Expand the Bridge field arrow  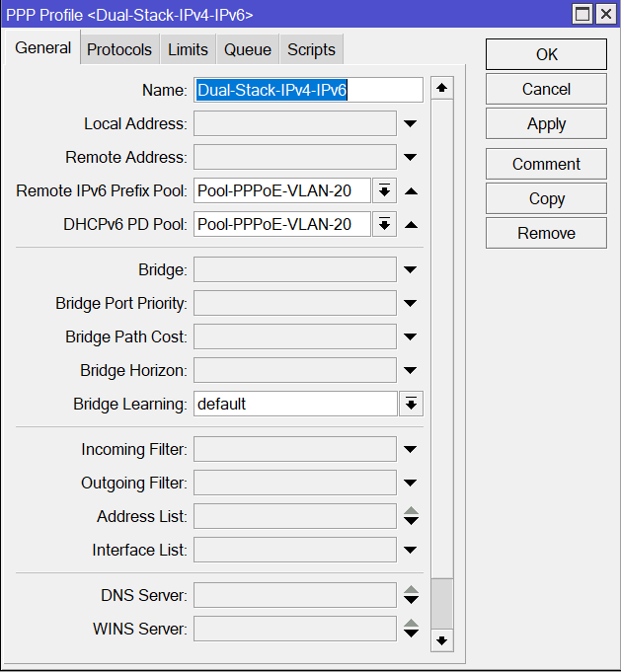[x=411, y=270]
